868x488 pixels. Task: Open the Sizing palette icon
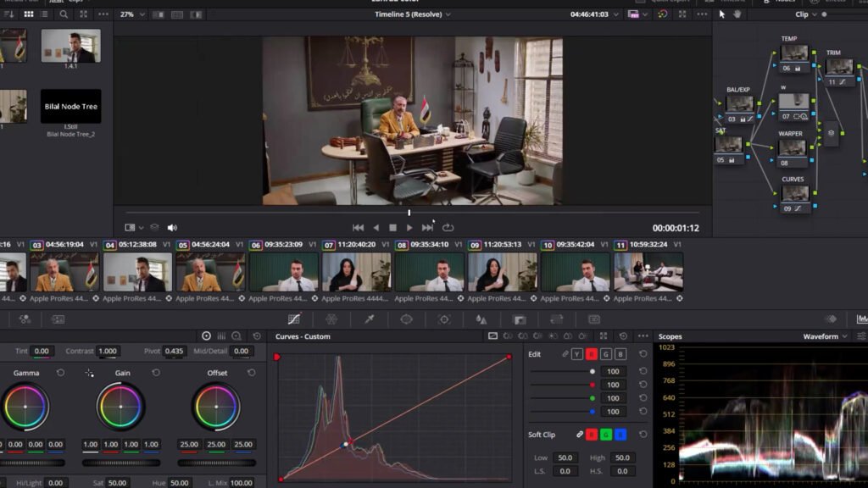tap(556, 319)
